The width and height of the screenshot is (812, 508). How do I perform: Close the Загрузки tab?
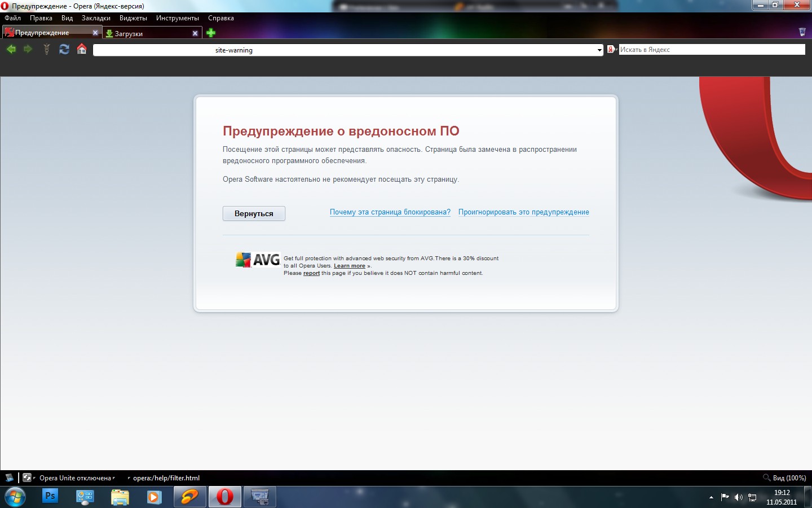tap(195, 33)
